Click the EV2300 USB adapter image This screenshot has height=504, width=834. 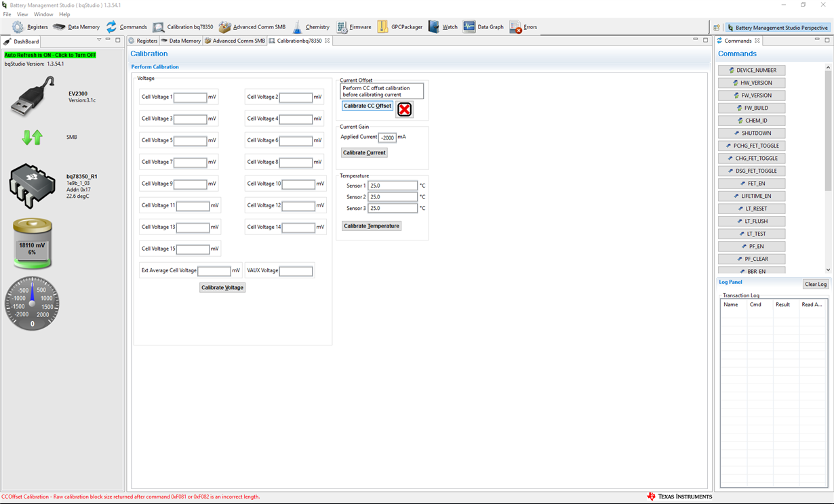point(32,96)
